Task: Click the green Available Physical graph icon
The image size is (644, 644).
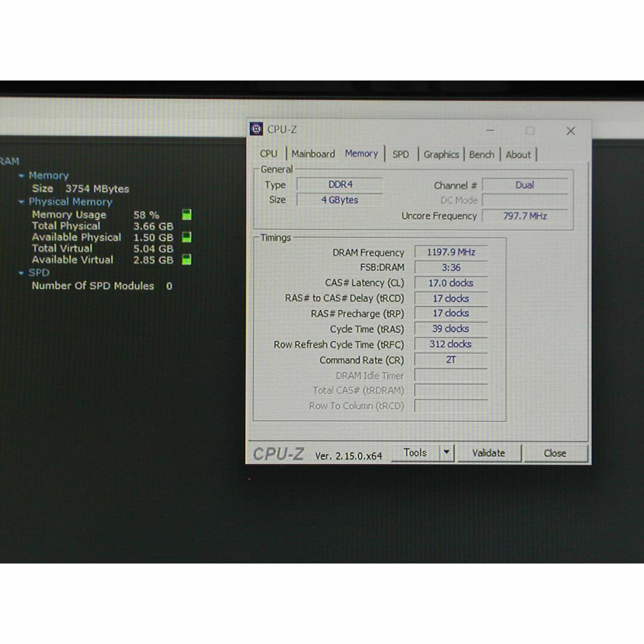Action: [x=187, y=237]
